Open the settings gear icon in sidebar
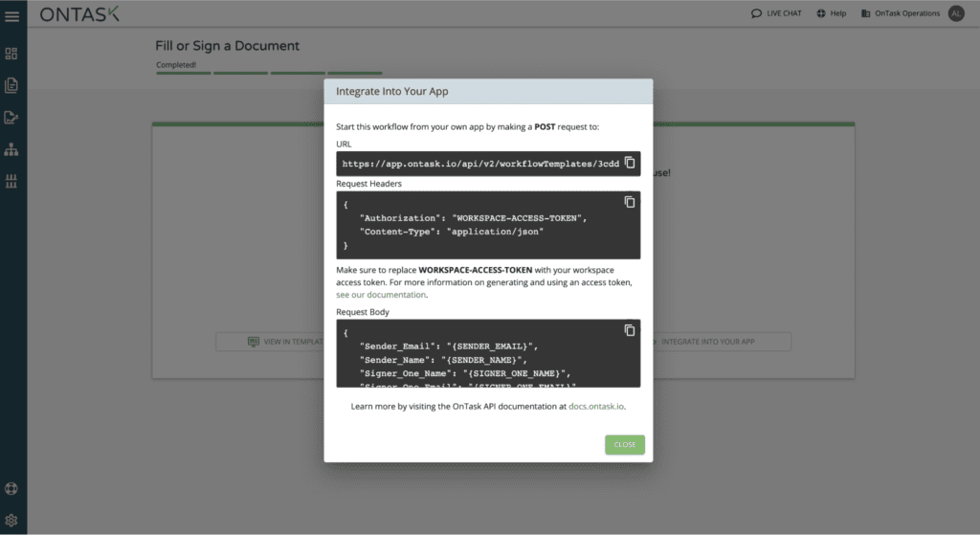 pyautogui.click(x=11, y=520)
